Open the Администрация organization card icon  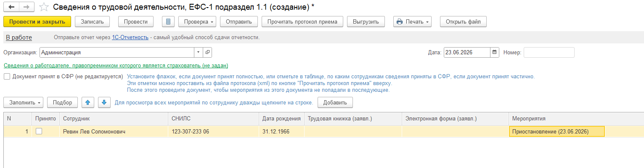[x=207, y=53]
